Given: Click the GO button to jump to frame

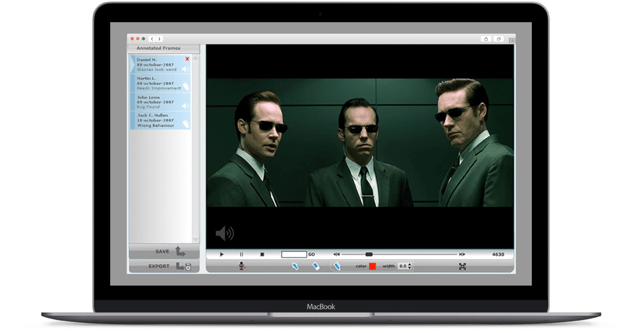Looking at the screenshot, I should coord(311,255).
